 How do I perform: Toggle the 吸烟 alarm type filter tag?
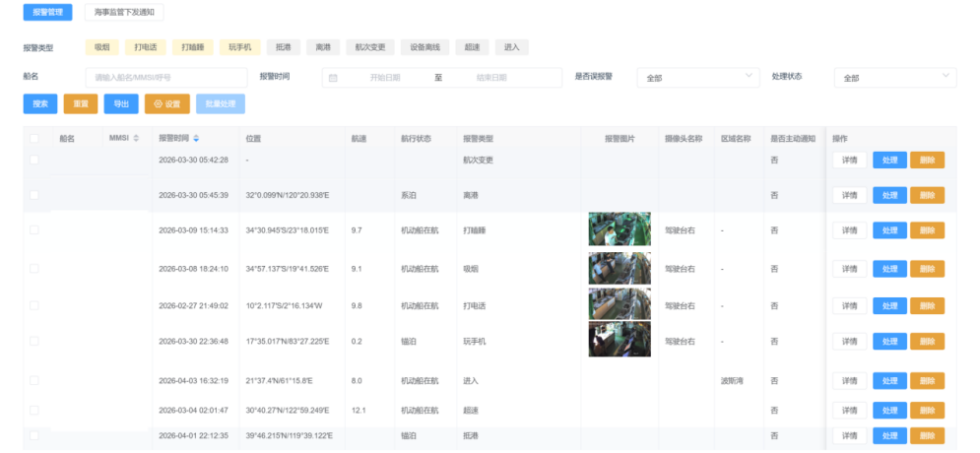point(102,46)
